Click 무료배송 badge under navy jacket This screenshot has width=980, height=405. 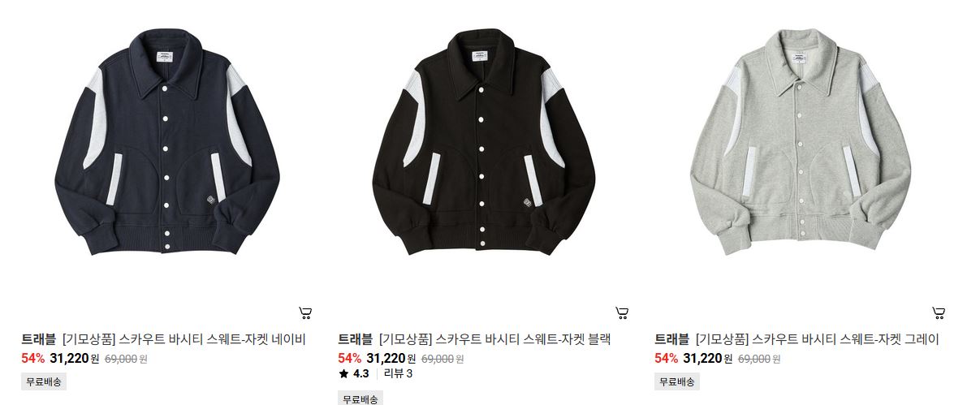pos(44,381)
